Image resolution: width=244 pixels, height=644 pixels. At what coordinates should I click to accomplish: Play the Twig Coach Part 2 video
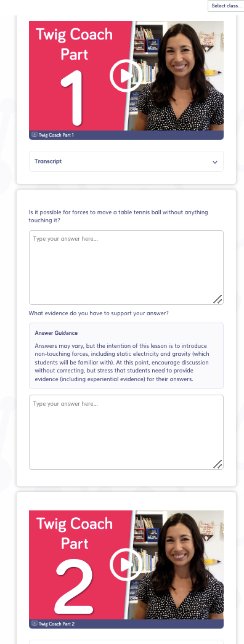click(x=126, y=565)
